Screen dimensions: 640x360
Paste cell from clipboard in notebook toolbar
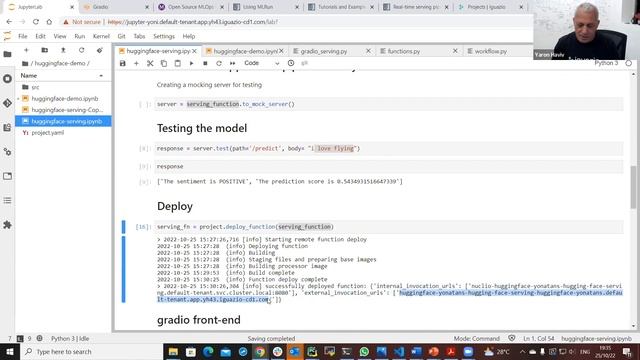[178, 63]
